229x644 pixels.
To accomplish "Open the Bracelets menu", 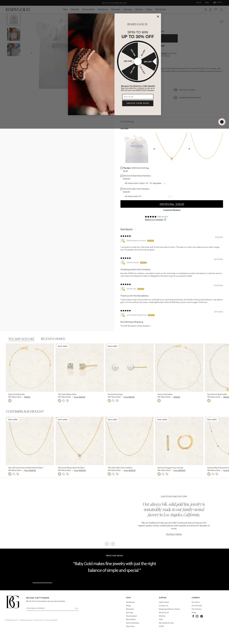I will 116,10.
